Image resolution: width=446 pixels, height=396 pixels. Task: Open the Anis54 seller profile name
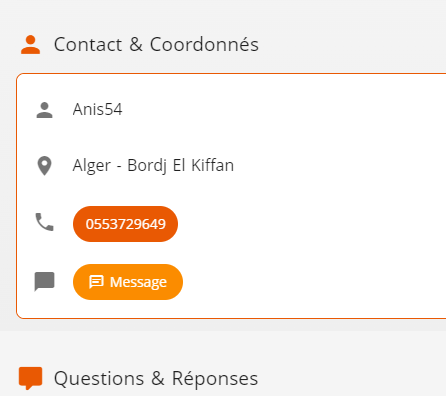point(97,109)
